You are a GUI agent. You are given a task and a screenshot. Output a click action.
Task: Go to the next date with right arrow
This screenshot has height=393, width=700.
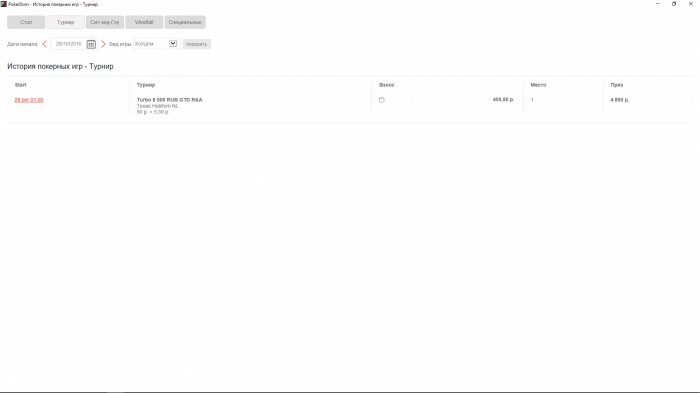[x=103, y=44]
